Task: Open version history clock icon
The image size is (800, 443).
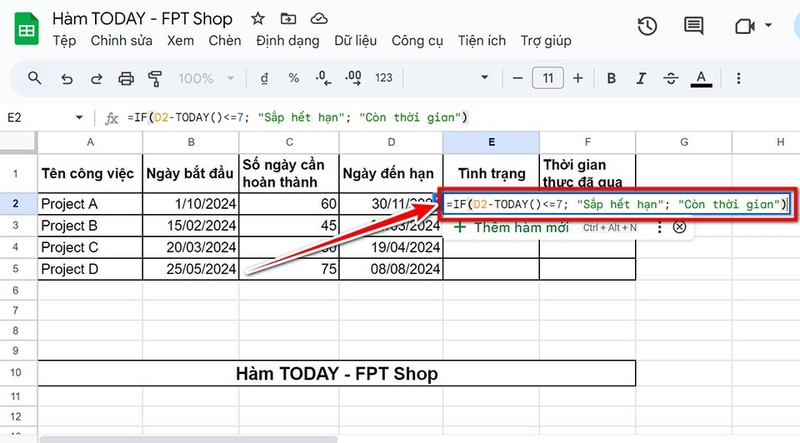Action: 647,26
